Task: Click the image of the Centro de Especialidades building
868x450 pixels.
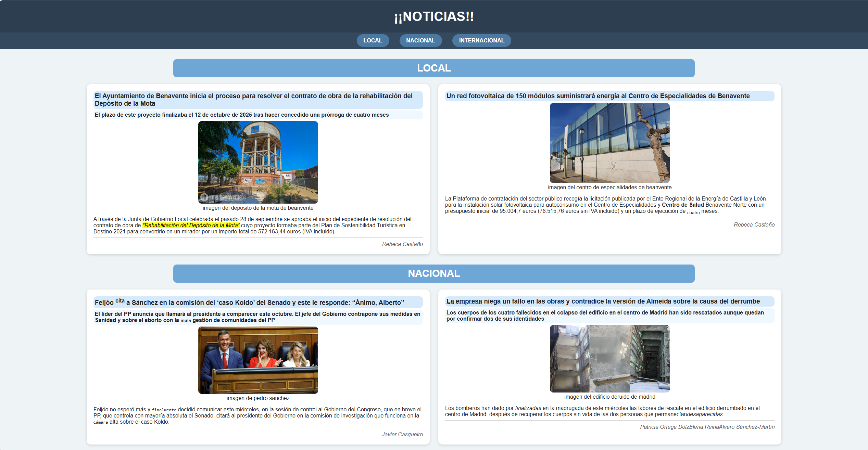Action: click(609, 143)
